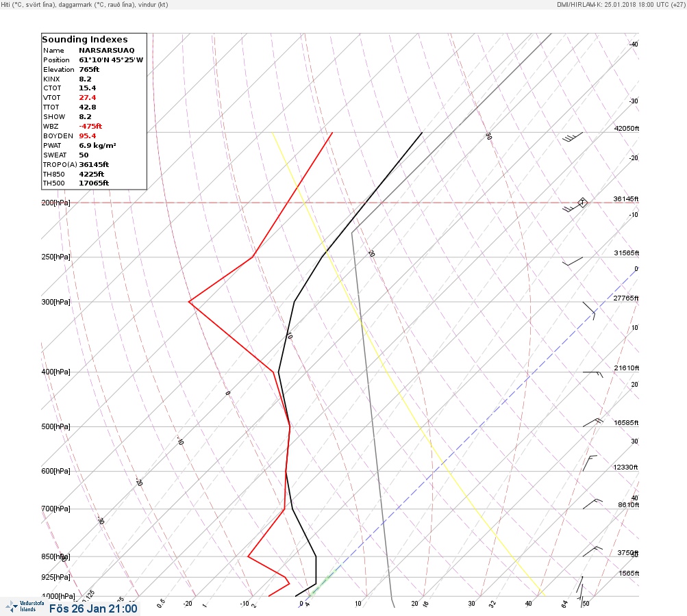This screenshot has width=687, height=616.
Task: Click the 'TROPO(A)' label in the index box
Action: [60, 165]
